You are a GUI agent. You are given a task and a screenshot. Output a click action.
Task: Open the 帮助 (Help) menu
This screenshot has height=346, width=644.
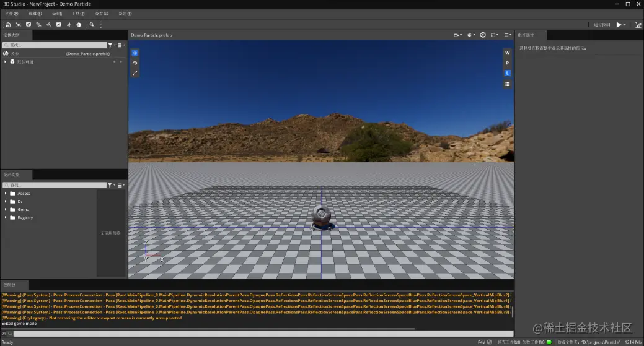pyautogui.click(x=125, y=14)
